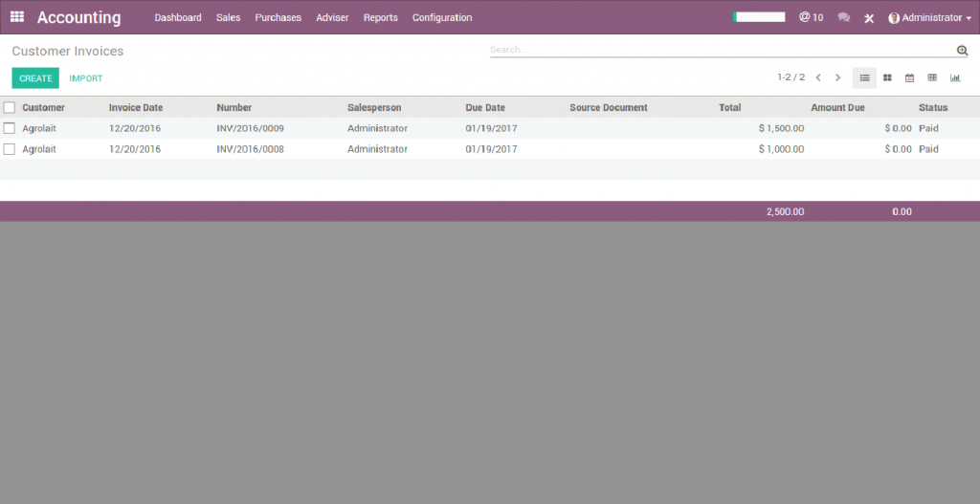980x504 pixels.
Task: Switch to graph view
Action: click(x=955, y=78)
